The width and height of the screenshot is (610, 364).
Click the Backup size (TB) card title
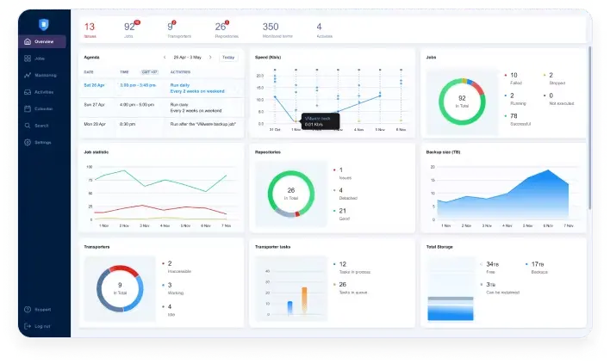[x=443, y=152]
